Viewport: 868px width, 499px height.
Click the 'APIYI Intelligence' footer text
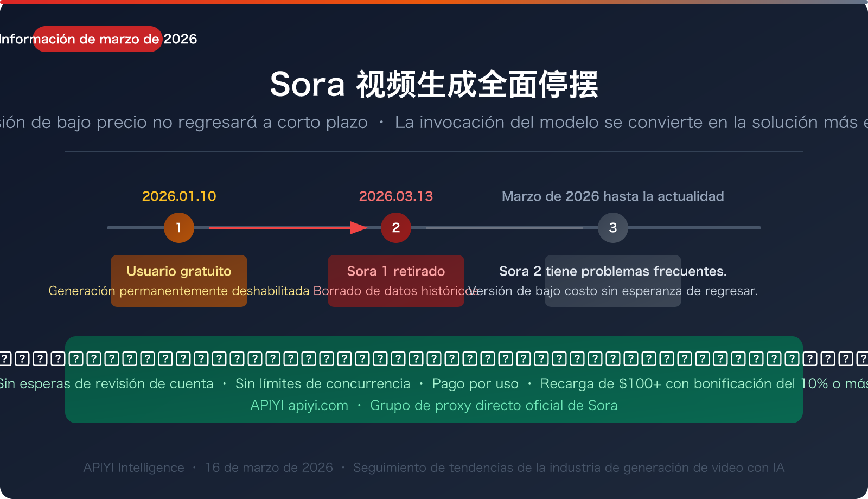(133, 468)
